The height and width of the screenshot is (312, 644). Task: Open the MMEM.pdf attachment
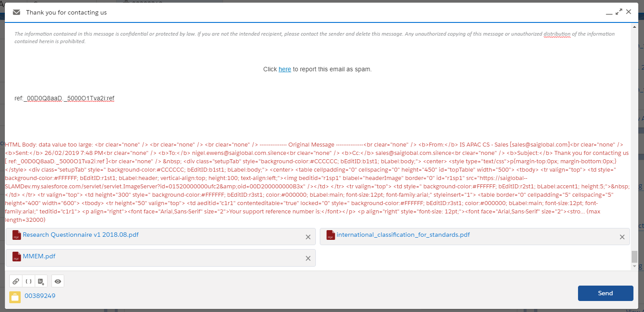pyautogui.click(x=39, y=256)
